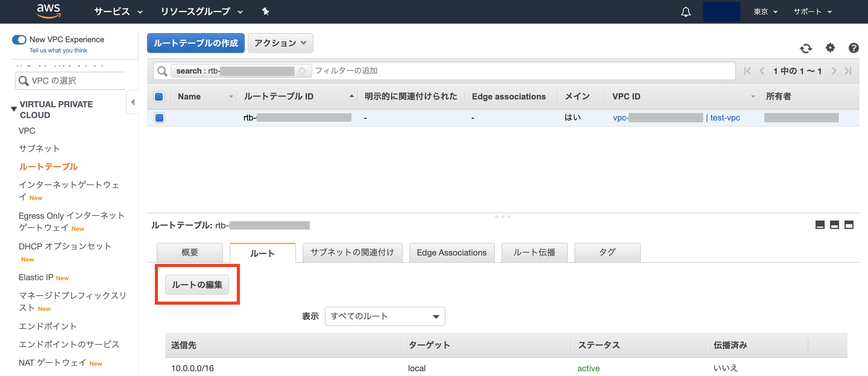Click the ルートの編集 button
868x376 pixels.
point(197,285)
